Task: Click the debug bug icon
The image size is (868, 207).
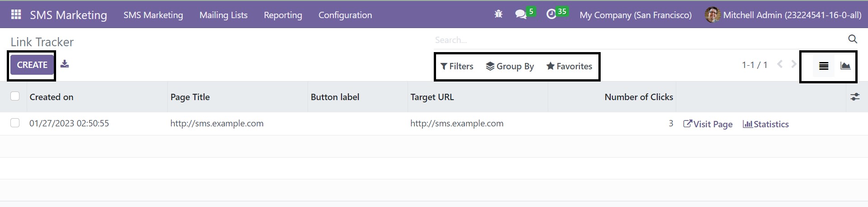Action: [498, 14]
